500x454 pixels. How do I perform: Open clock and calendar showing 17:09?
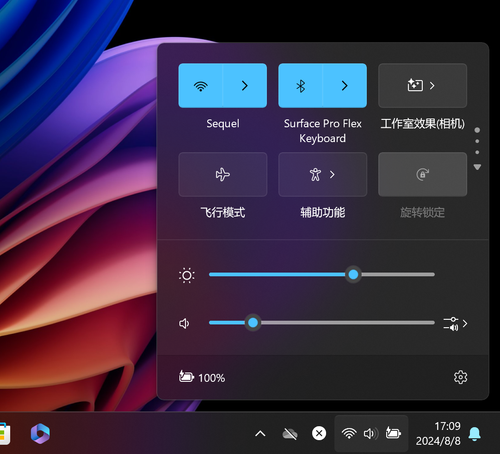[438, 433]
